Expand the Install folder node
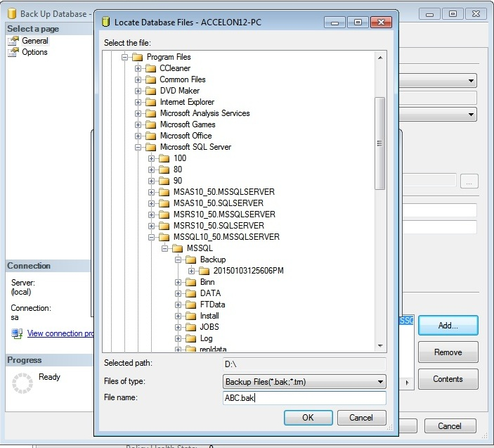Image resolution: width=494 pixels, height=448 pixels. click(x=178, y=316)
